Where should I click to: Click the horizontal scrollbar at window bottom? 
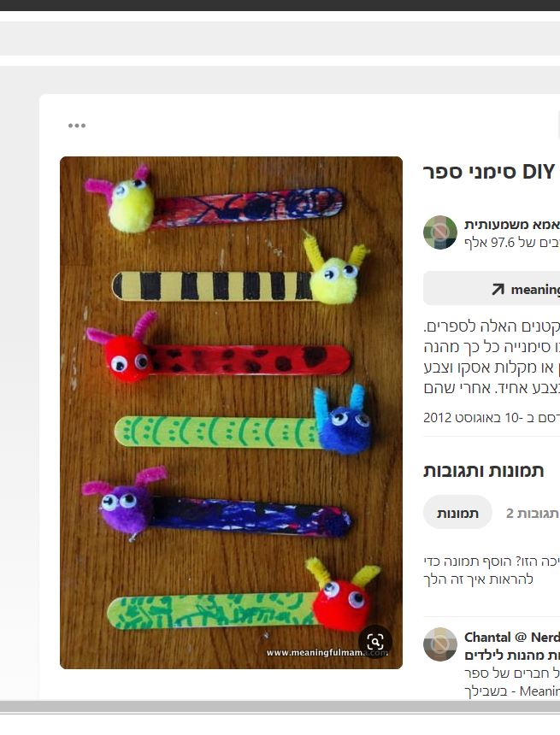tap(280, 707)
